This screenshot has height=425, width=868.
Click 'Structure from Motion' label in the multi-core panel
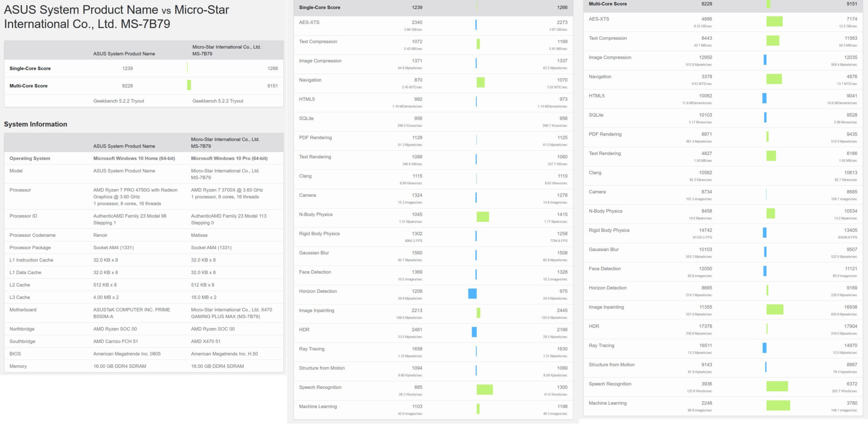click(611, 364)
